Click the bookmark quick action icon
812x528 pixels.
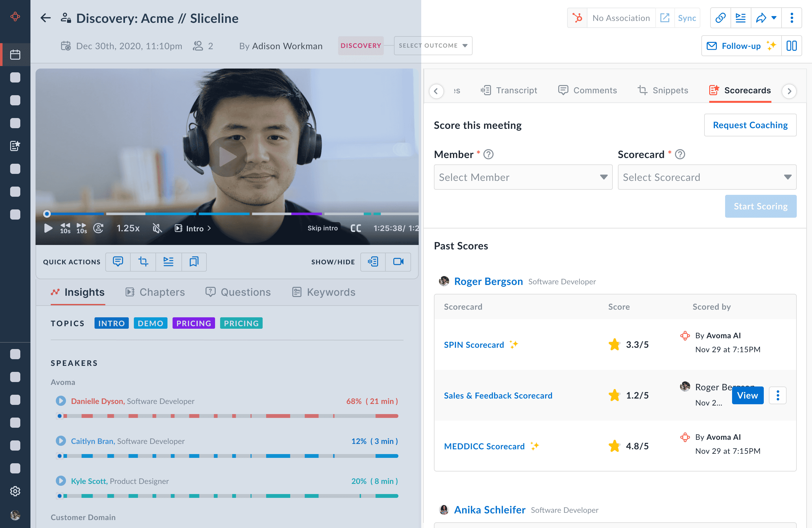click(x=194, y=262)
